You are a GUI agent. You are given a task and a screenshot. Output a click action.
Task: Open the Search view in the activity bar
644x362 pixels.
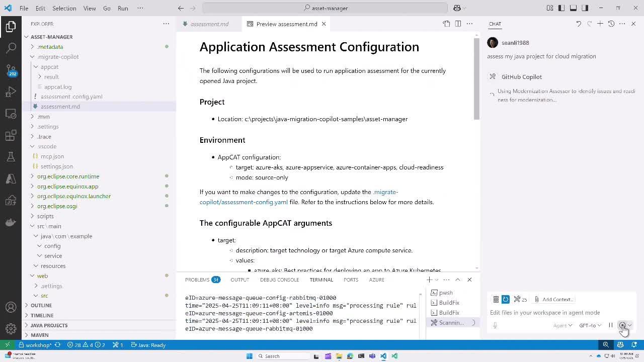pyautogui.click(x=11, y=48)
